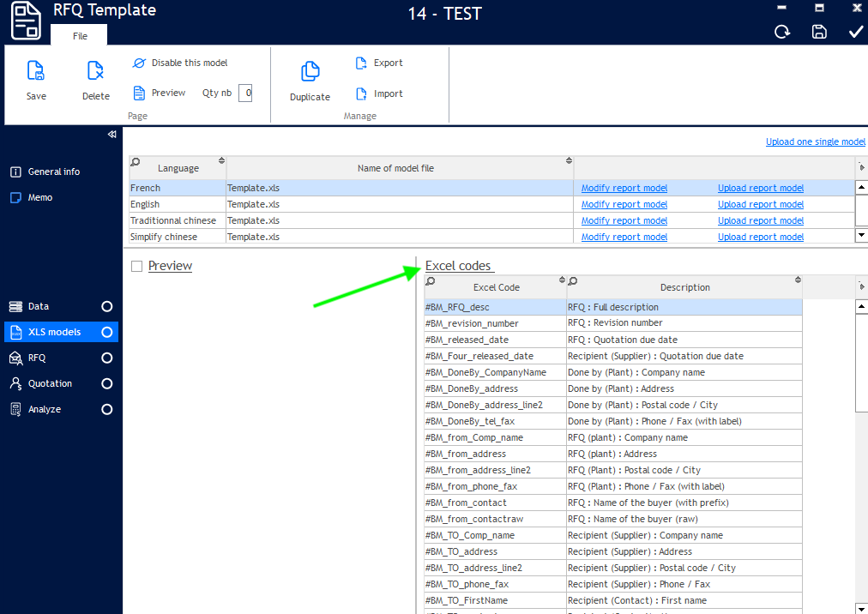Enable the Preview checkbox

136,267
